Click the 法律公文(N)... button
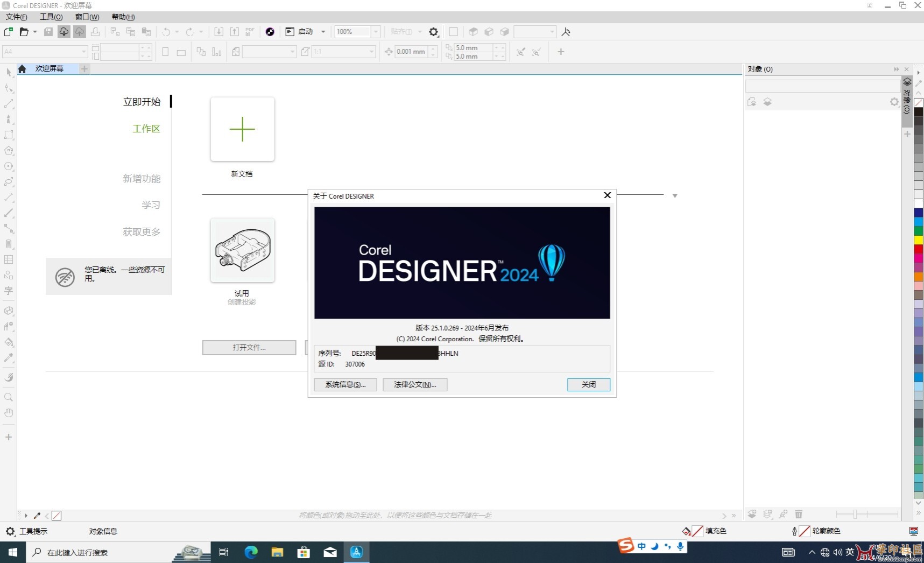 415,384
